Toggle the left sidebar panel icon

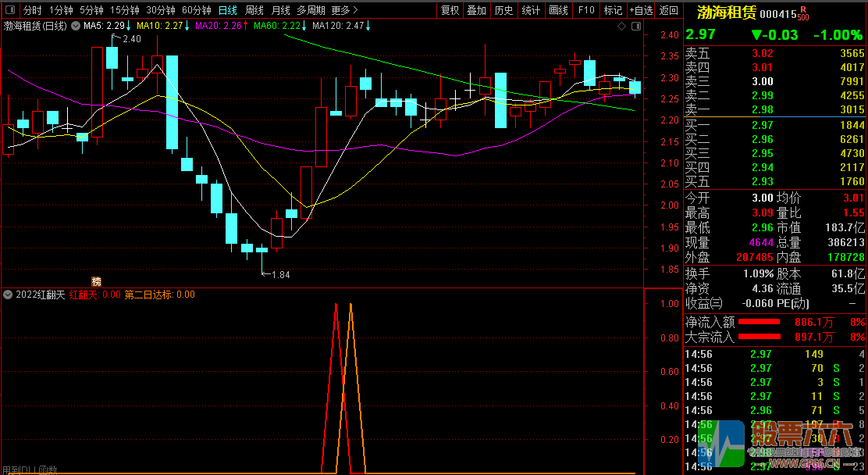9,10
